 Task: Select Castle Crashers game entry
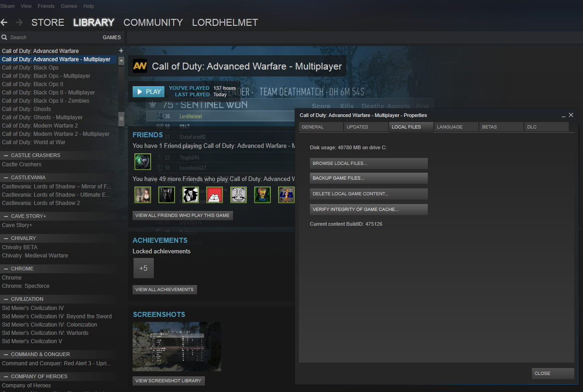click(x=22, y=164)
